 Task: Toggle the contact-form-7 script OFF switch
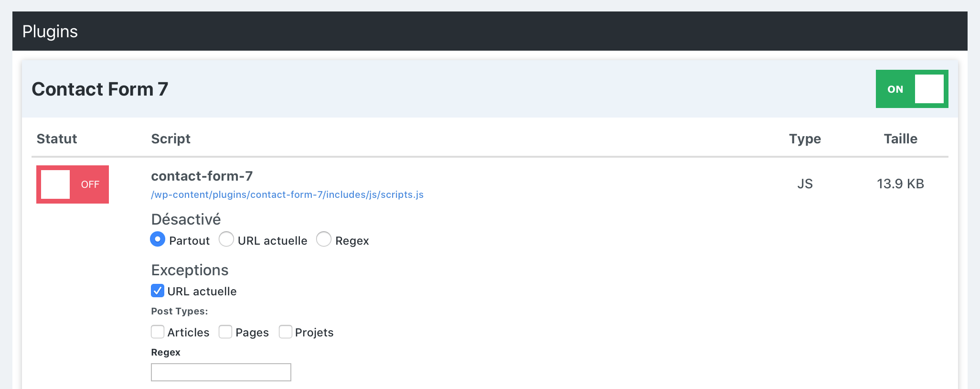pyautogui.click(x=73, y=184)
